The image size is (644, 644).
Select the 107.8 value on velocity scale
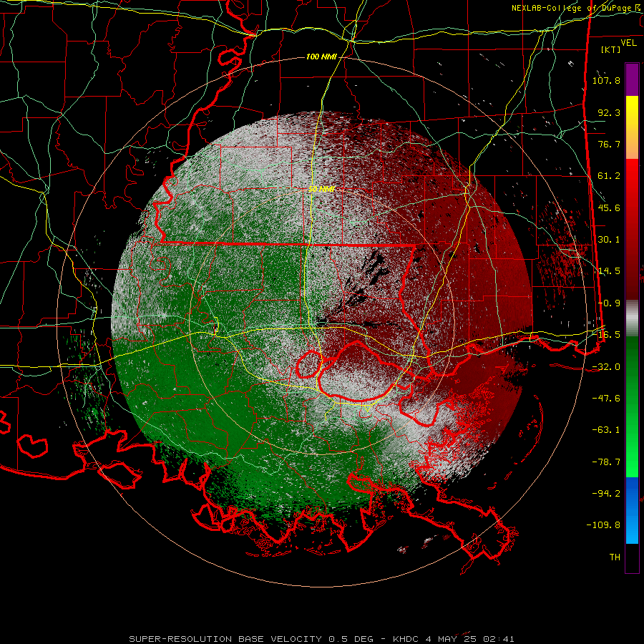[x=606, y=80]
